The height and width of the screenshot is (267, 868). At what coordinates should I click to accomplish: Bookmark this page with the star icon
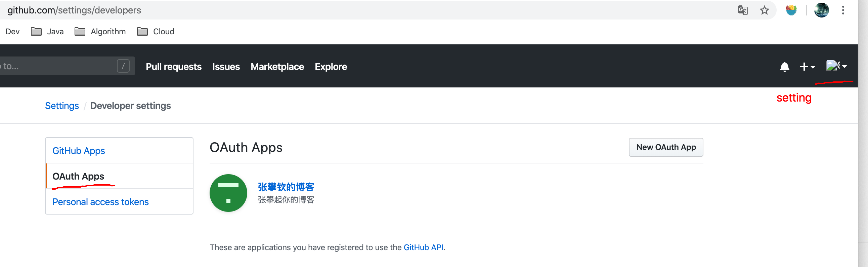[764, 10]
